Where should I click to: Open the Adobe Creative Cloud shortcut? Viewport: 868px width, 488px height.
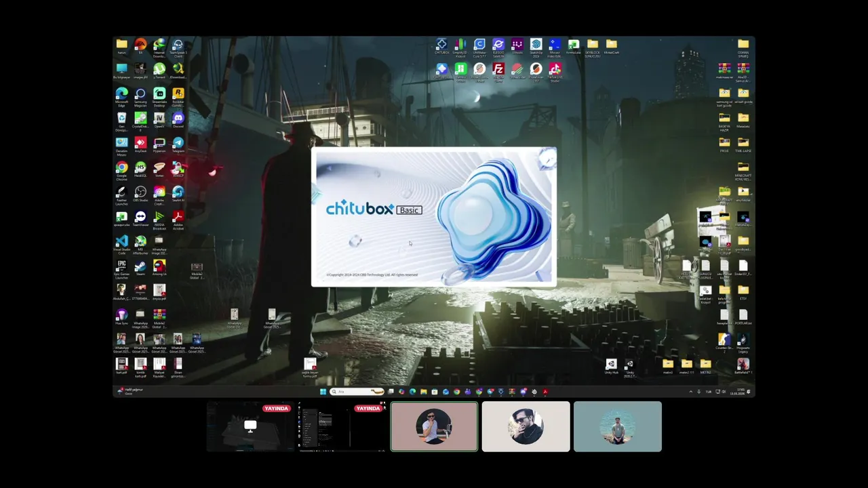click(159, 195)
